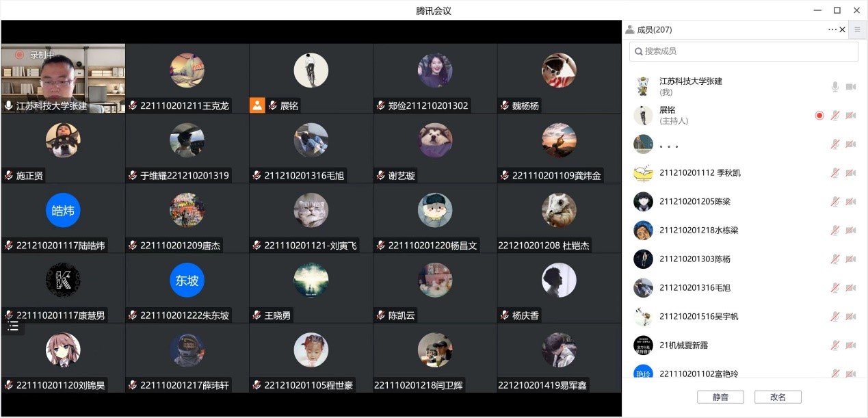Click the 静音 mute button
Screen dimensions: 868x418
720,397
